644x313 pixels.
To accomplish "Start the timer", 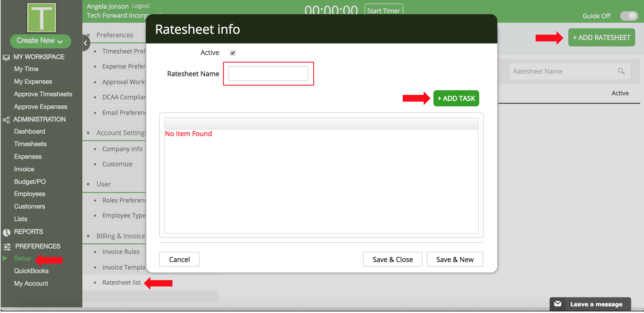I will pos(383,10).
